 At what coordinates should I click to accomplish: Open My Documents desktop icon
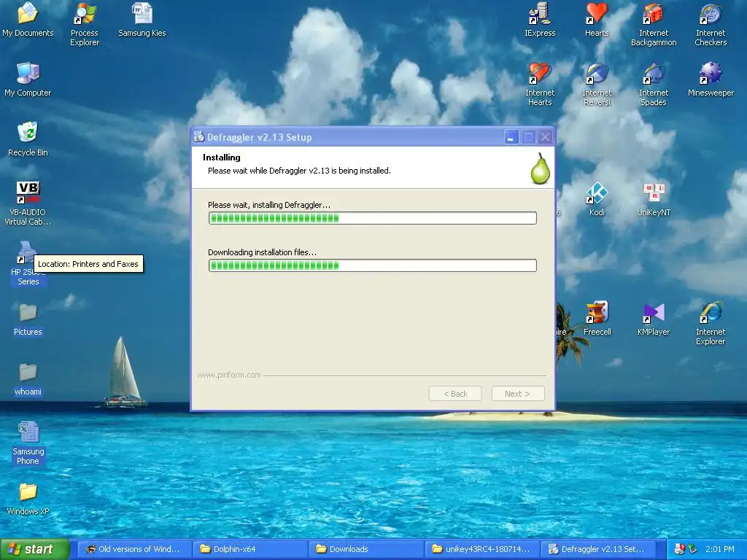(28, 20)
